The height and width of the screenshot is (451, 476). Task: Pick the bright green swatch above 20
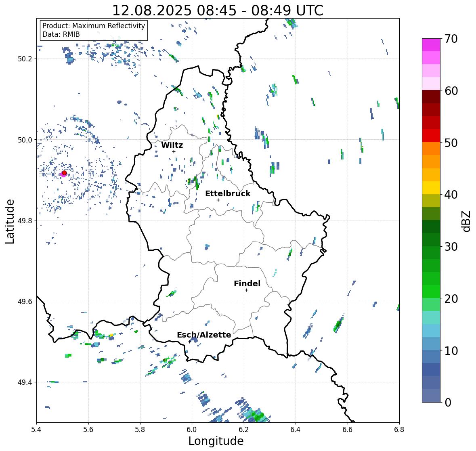pos(431,292)
